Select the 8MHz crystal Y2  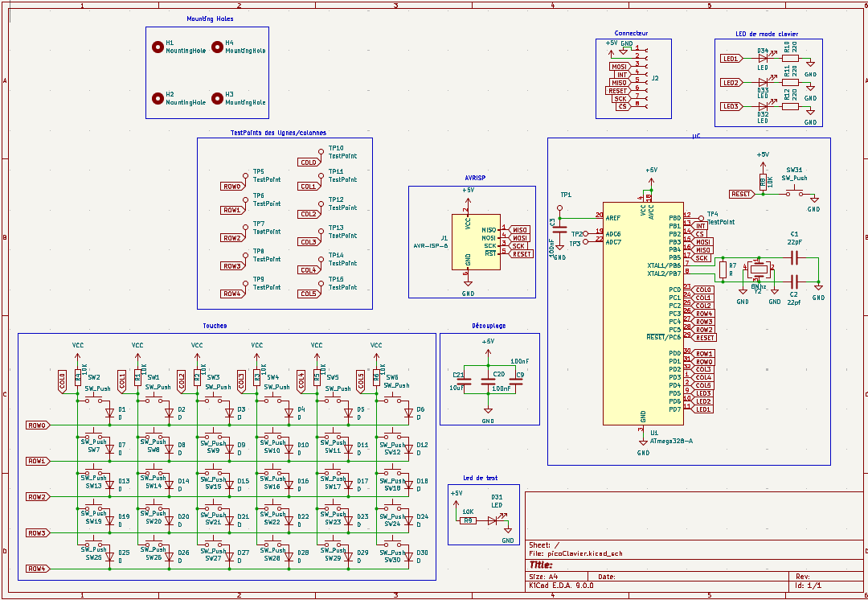point(758,269)
